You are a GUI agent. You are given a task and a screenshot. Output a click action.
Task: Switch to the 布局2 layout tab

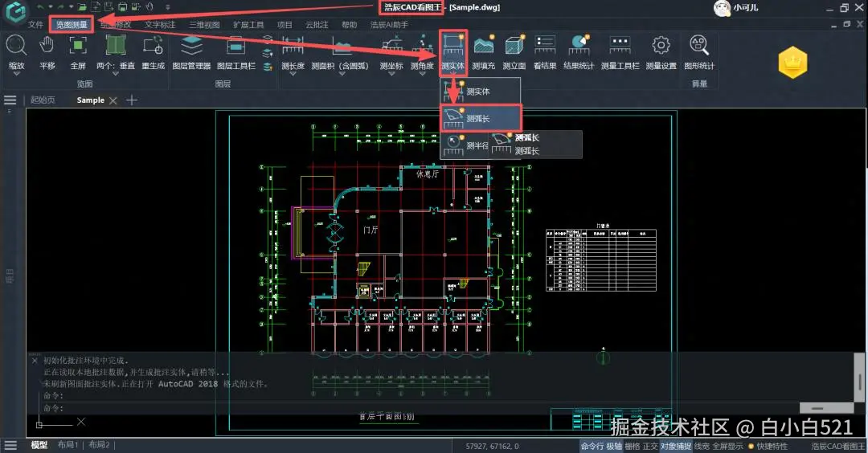click(x=99, y=445)
